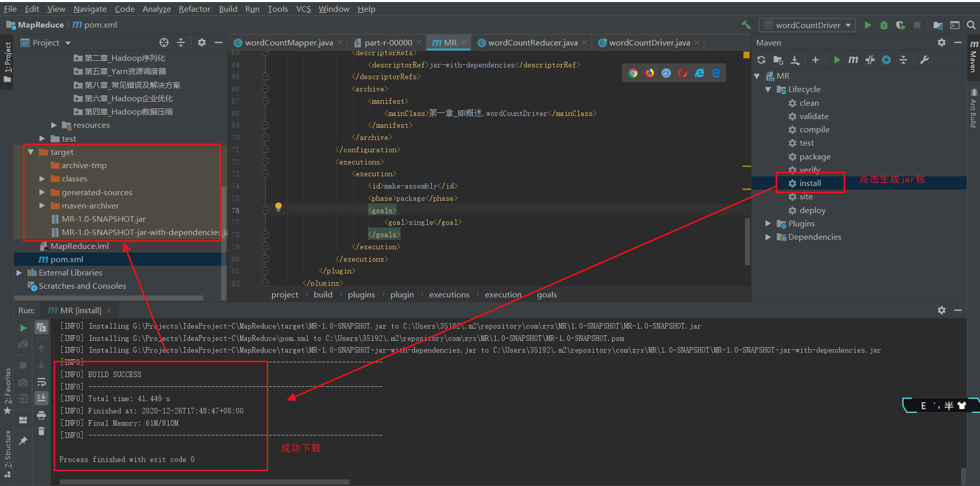The width and height of the screenshot is (980, 486).
Task: Open the VCS menu
Action: click(304, 9)
